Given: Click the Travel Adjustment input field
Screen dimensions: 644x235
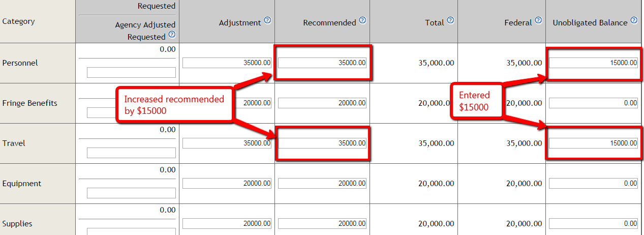Looking at the screenshot, I should 227,143.
